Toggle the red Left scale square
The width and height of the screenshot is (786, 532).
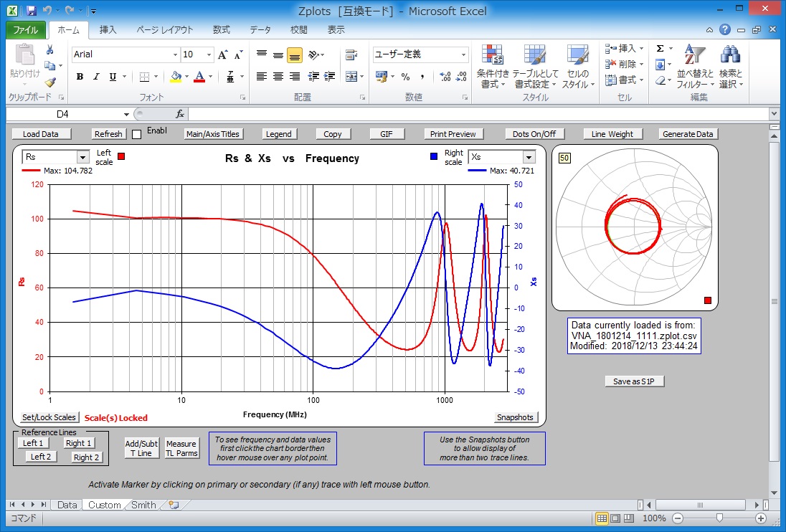pyautogui.click(x=120, y=156)
